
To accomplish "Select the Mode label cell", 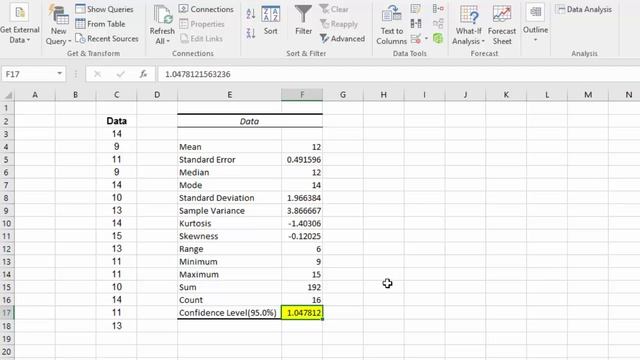I will point(229,185).
